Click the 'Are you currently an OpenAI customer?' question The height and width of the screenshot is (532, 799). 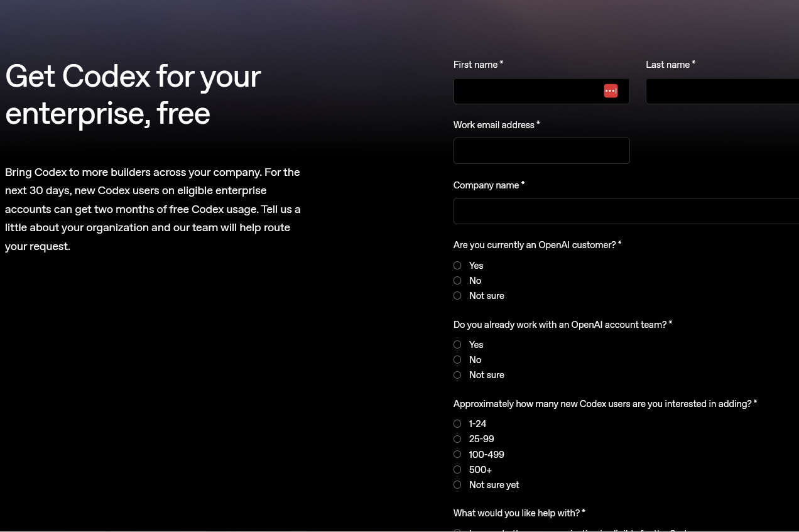coord(537,245)
